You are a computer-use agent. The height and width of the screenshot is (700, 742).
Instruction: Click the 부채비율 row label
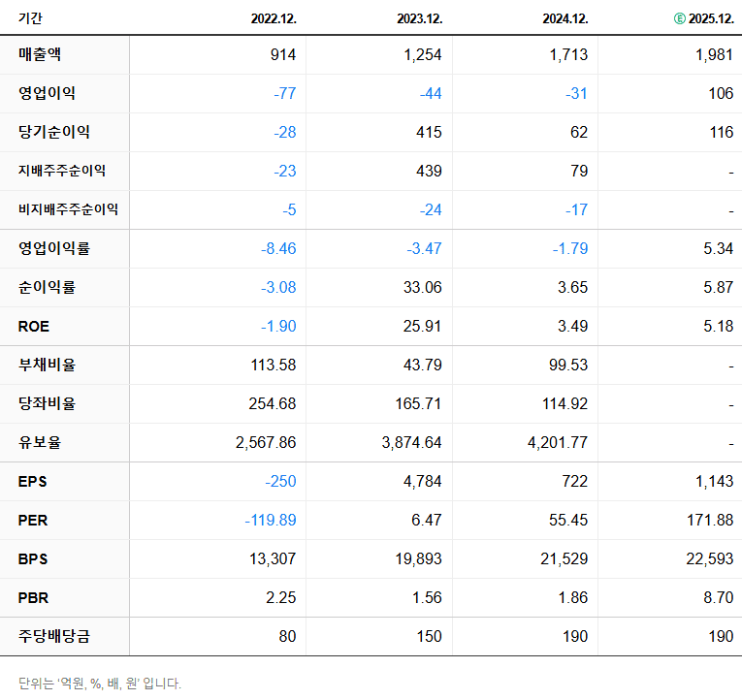pos(47,365)
